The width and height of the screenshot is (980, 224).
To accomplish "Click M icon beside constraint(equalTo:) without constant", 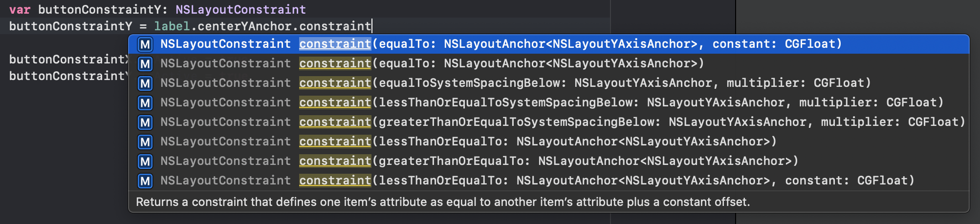I will [145, 64].
